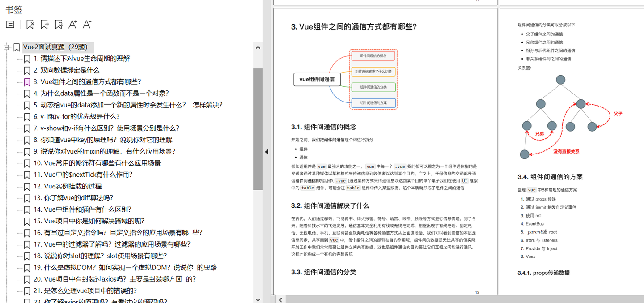Click the bookmark icon beside item 20

27,280
